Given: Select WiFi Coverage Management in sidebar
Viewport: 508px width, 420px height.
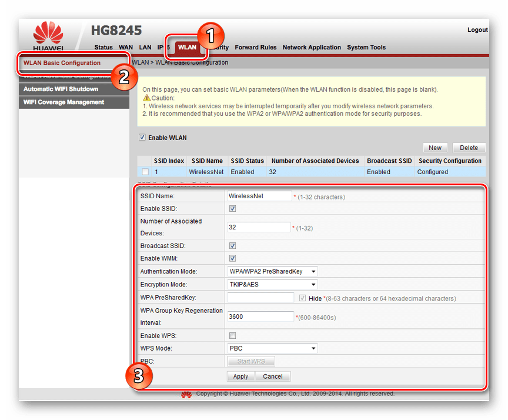Looking at the screenshot, I should tap(74, 102).
